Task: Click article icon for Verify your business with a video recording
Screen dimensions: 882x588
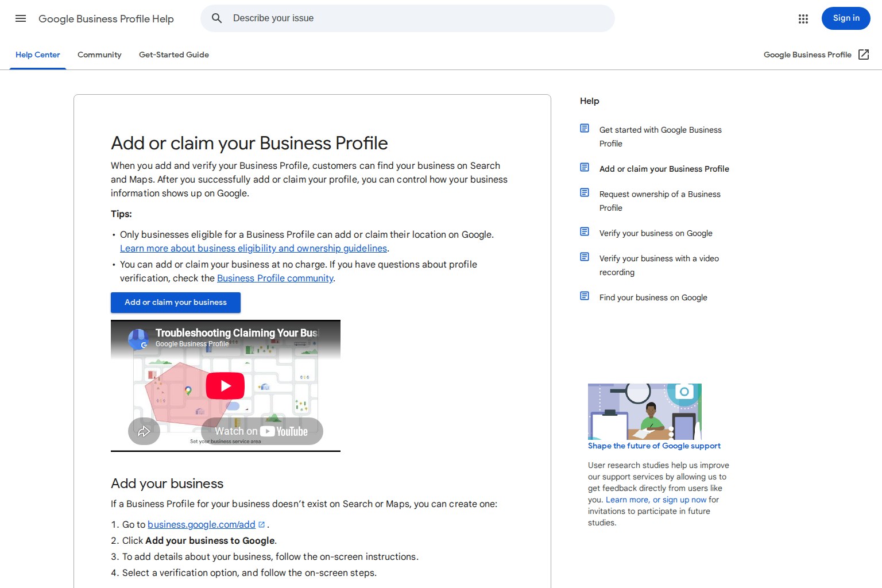Action: (585, 257)
